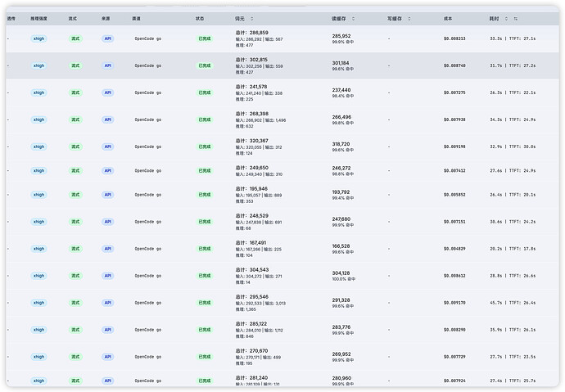The image size is (565, 392).
Task: Click the green 流式 badge in row with 320,367 total
Action: [x=75, y=146]
